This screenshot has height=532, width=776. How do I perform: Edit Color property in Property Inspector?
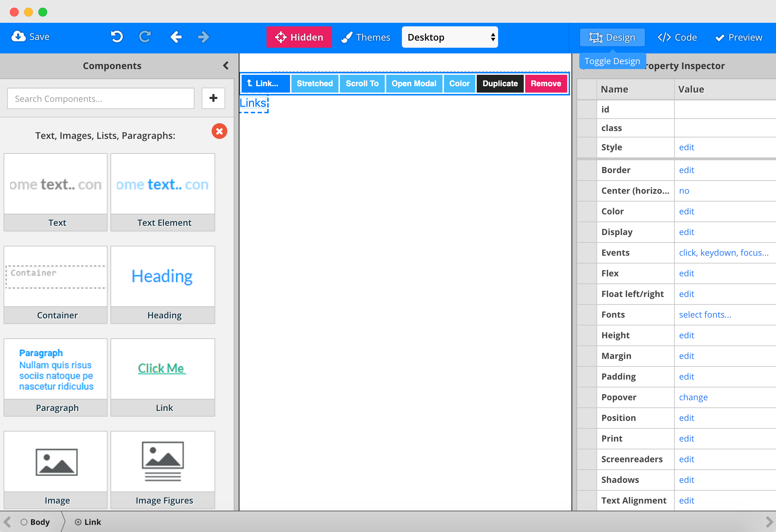pyautogui.click(x=686, y=211)
